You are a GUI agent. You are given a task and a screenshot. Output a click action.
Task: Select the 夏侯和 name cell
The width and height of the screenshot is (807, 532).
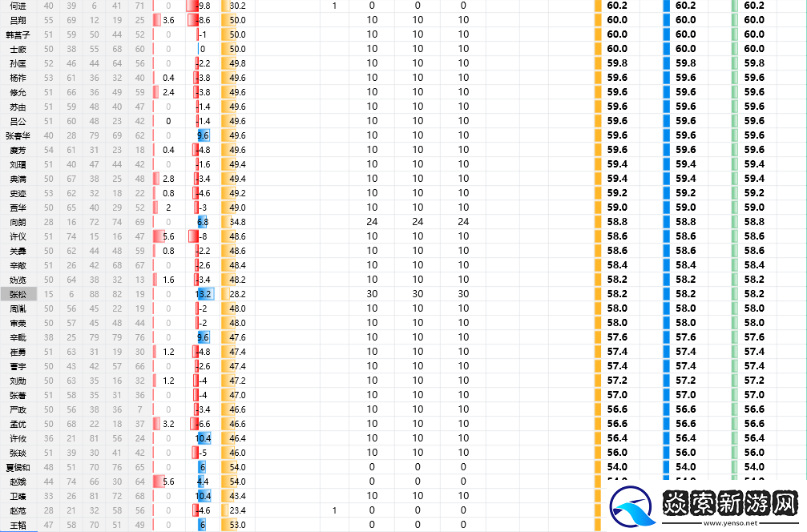[x=18, y=467]
